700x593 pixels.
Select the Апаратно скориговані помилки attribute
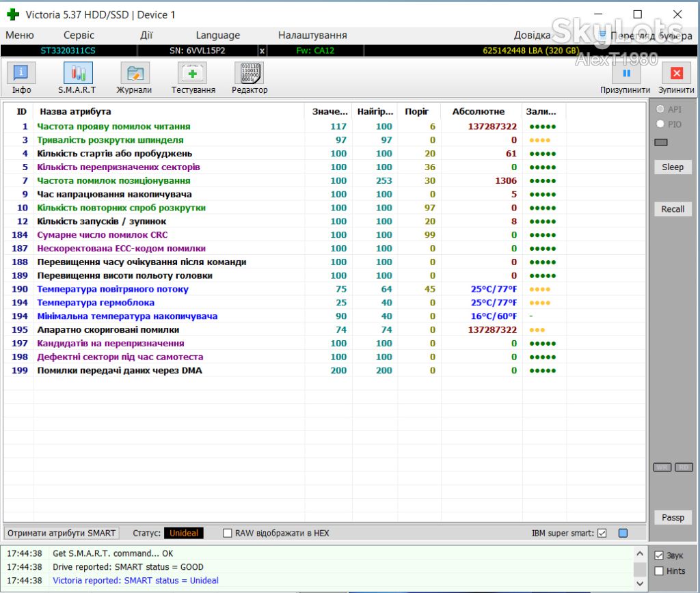coord(325,330)
